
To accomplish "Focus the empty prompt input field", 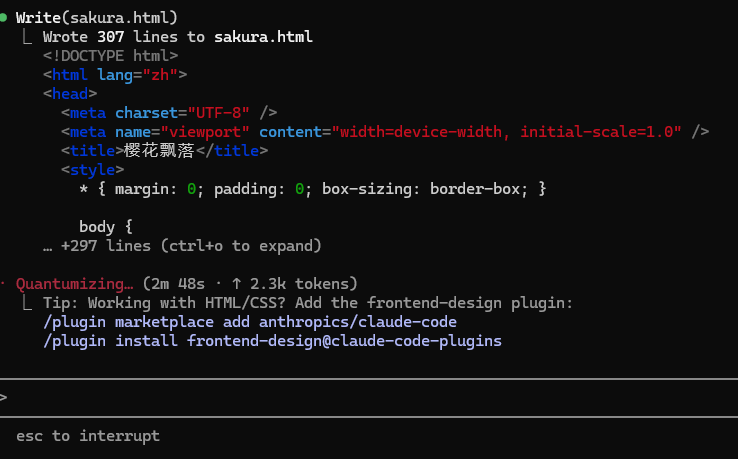I will click(370, 398).
